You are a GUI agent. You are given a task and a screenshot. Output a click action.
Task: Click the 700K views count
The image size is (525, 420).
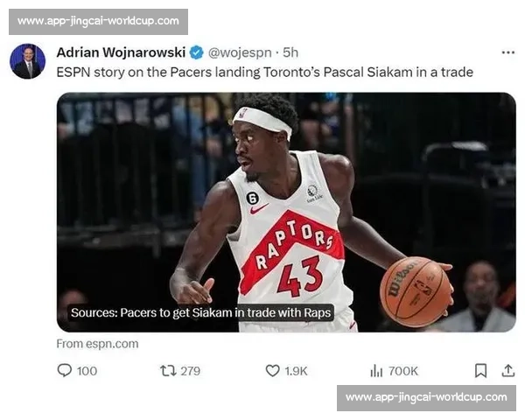[x=403, y=371]
